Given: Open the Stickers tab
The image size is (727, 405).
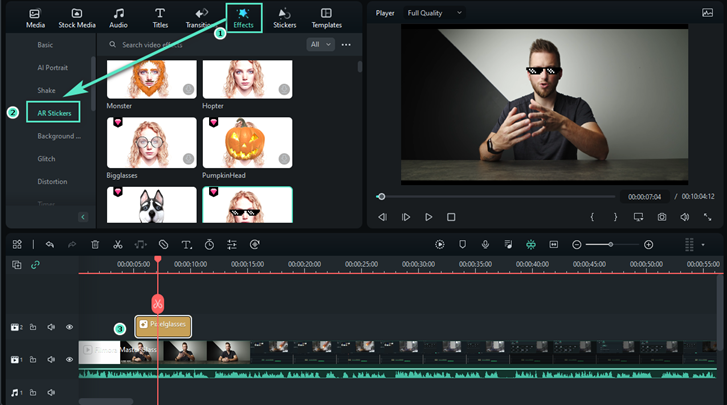Looking at the screenshot, I should click(x=284, y=19).
